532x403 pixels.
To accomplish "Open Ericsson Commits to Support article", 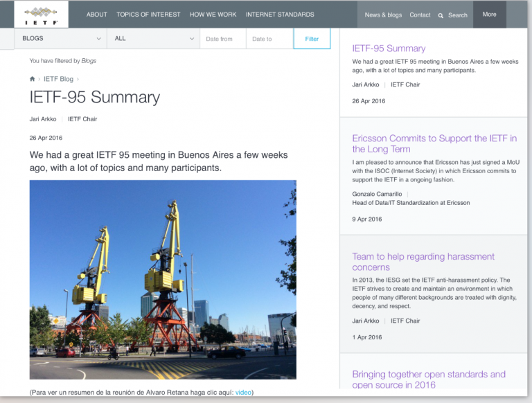I will pos(434,144).
